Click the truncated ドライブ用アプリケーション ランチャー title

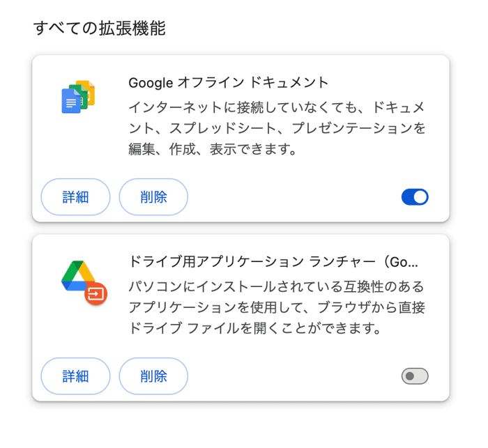point(273,262)
